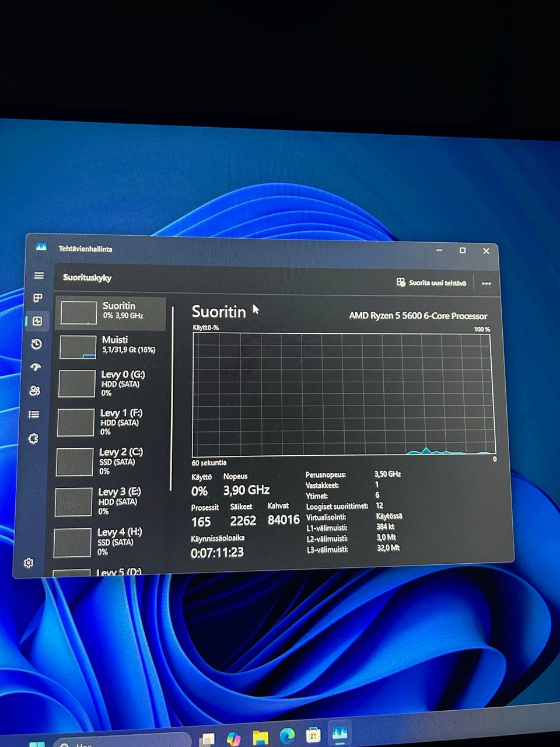Open the Processes page icon
The height and width of the screenshot is (747, 560).
click(x=38, y=298)
